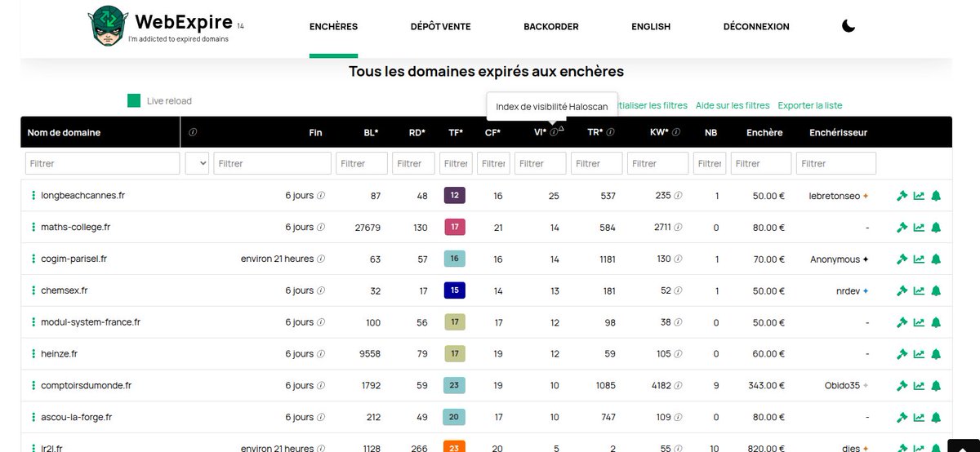Click info icon beside VI* column header
This screenshot has height=452, width=980.
pos(554,132)
